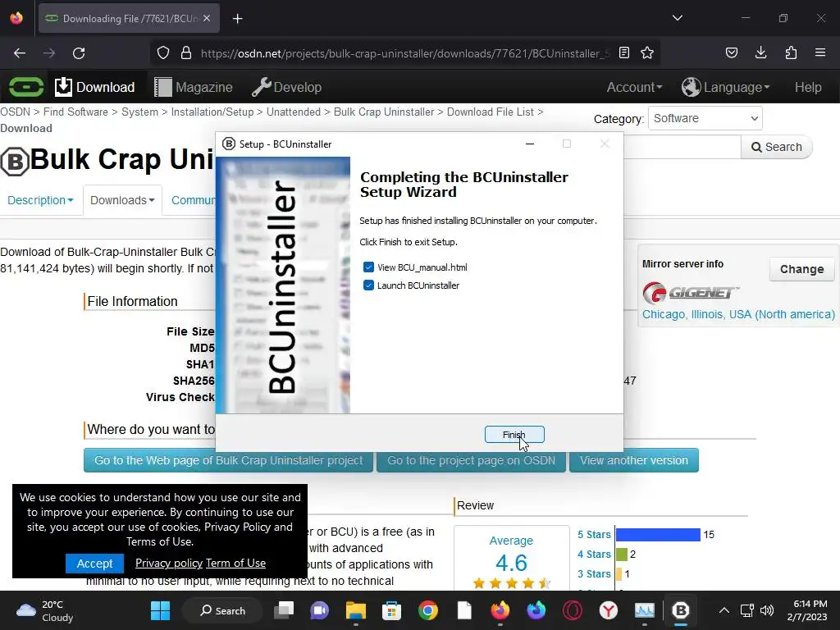Open the Term of Use link in cookie banner
The width and height of the screenshot is (840, 630).
(x=235, y=563)
